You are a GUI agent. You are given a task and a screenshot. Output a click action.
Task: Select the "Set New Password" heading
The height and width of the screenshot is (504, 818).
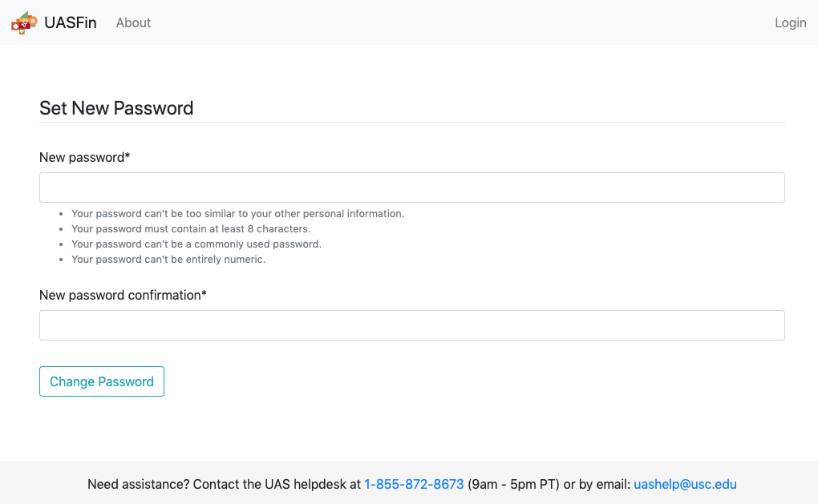pos(116,108)
